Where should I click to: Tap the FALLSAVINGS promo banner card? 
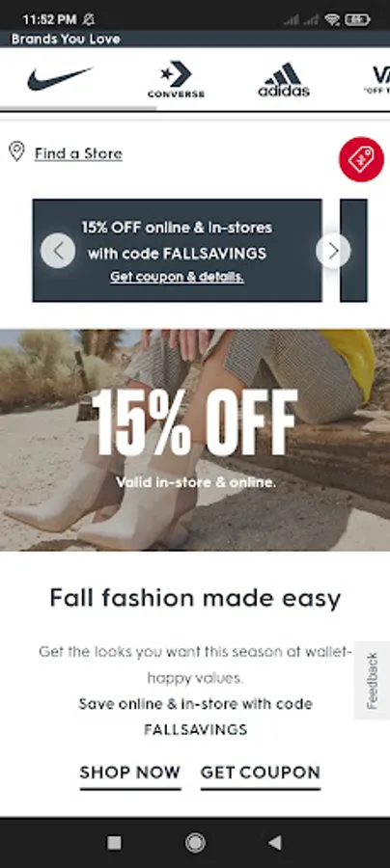coord(178,250)
